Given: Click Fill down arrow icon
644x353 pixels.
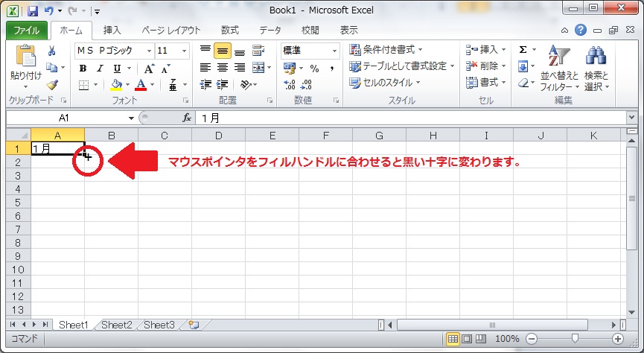Looking at the screenshot, I should (523, 66).
